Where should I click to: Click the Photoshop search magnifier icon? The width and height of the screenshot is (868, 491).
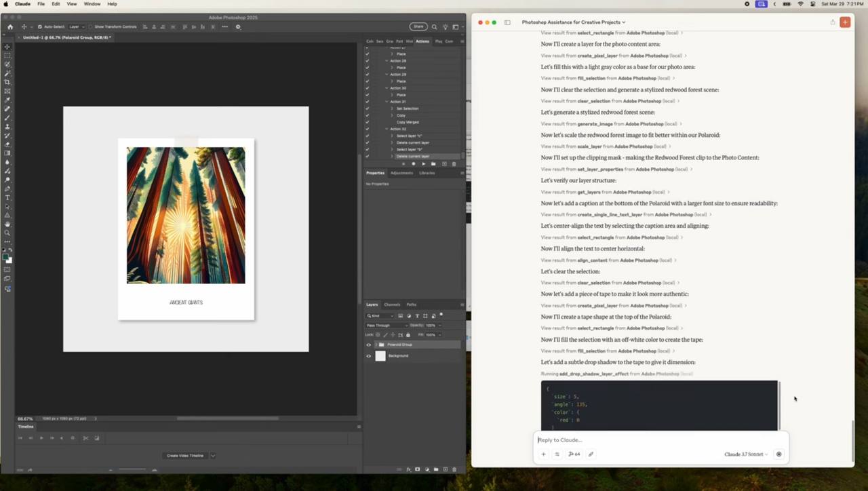435,26
